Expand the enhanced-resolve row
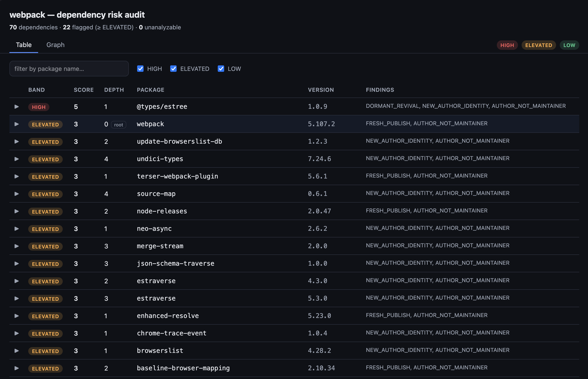This screenshot has width=588, height=379. [17, 316]
